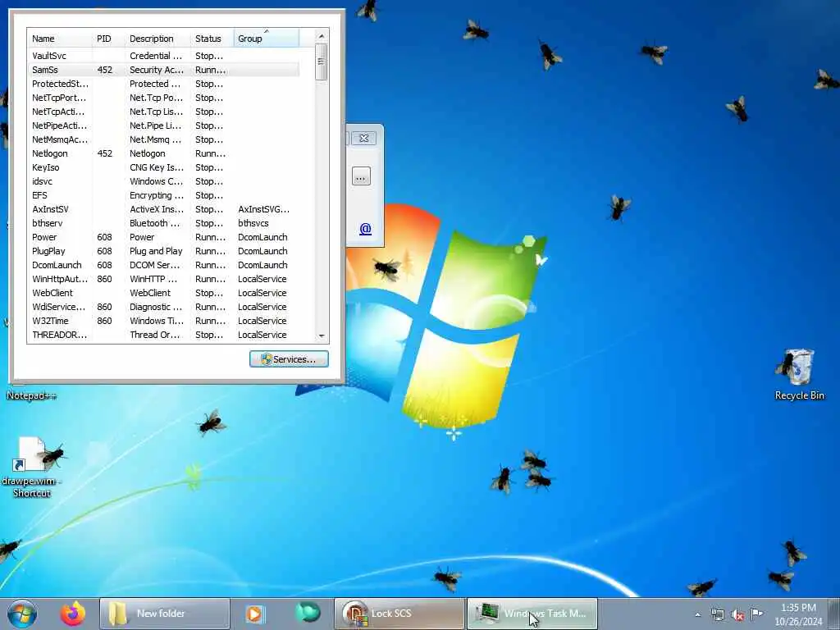
Task: Sort services by the Group column
Action: [x=267, y=39]
